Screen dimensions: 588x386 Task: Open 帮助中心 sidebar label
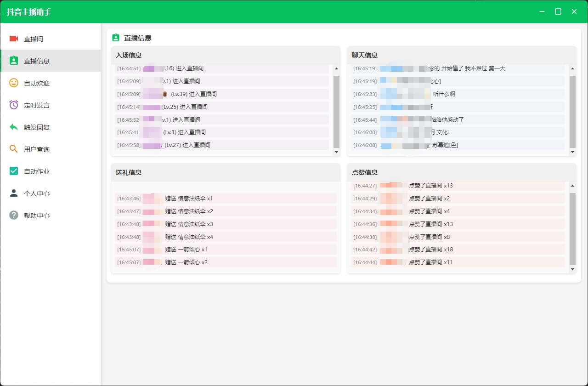tap(37, 216)
